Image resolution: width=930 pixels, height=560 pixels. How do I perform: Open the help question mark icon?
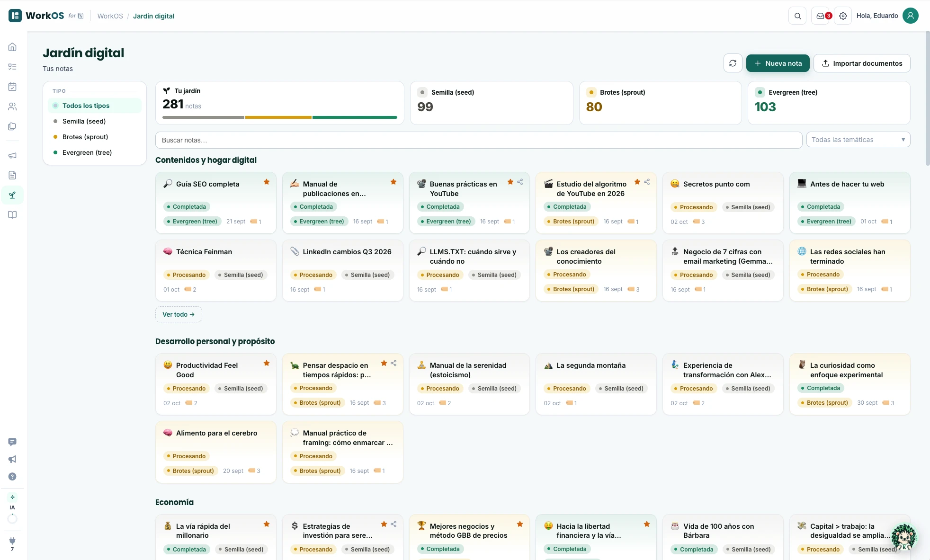coord(12,477)
